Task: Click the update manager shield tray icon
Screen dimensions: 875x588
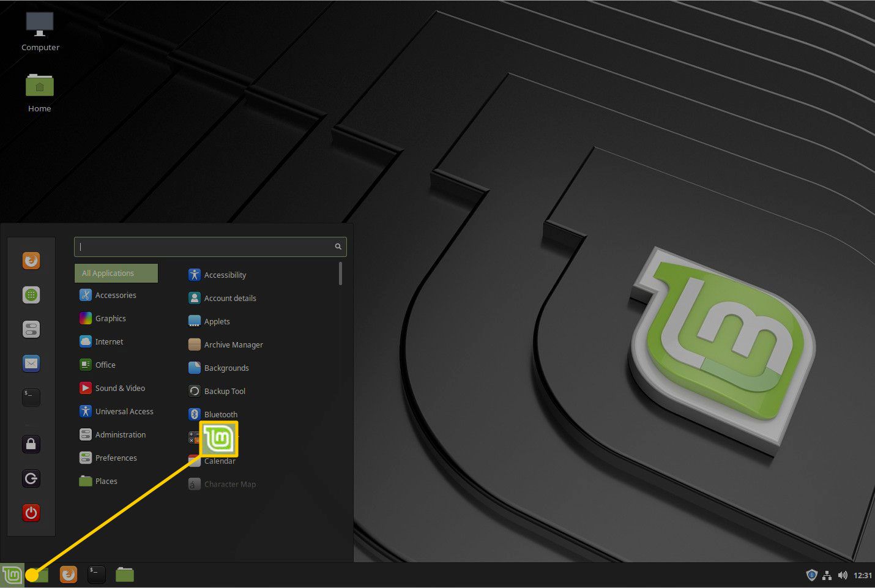Action: coord(812,575)
